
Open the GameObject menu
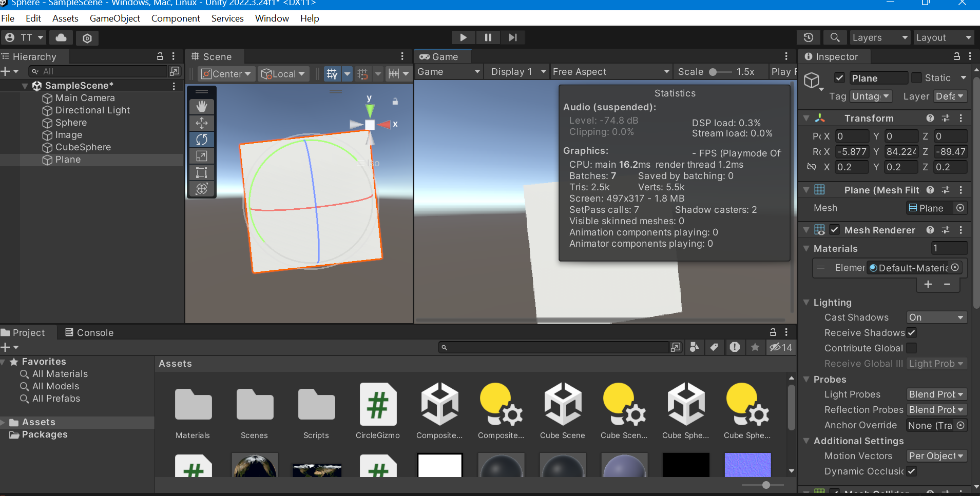click(115, 18)
